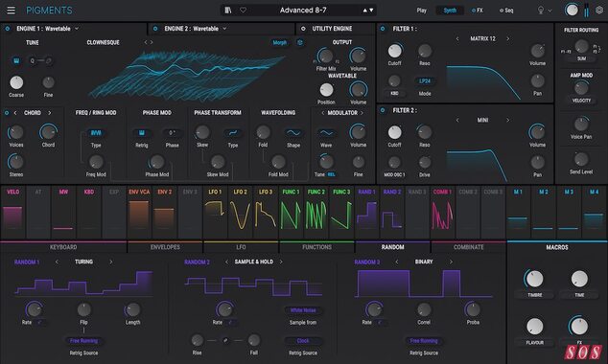Select the VELO modulation source
The width and height of the screenshot is (608, 364).
(13, 213)
